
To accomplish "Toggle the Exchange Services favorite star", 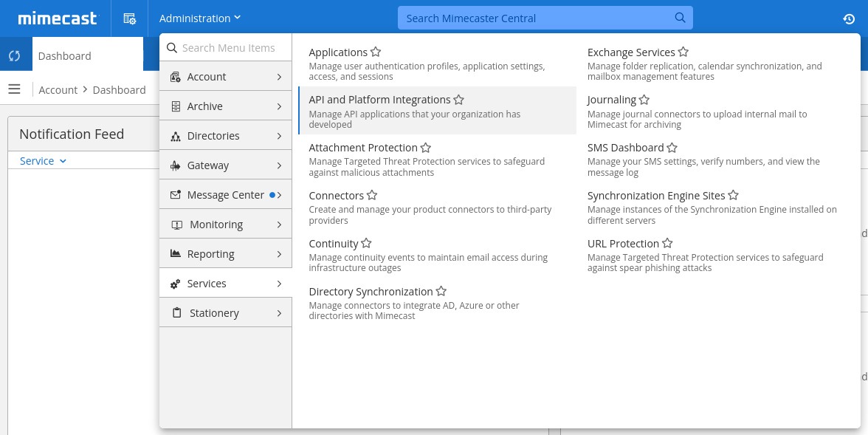I will (683, 52).
